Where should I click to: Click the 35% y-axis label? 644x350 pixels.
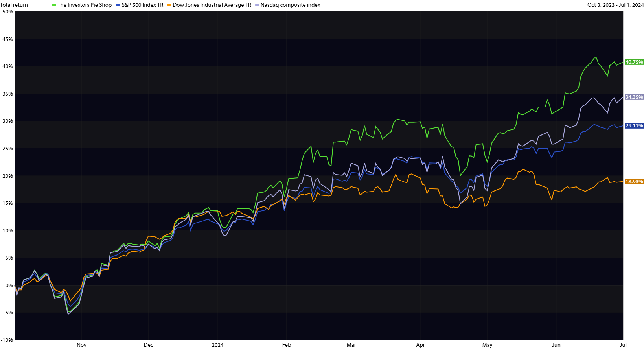(8, 94)
